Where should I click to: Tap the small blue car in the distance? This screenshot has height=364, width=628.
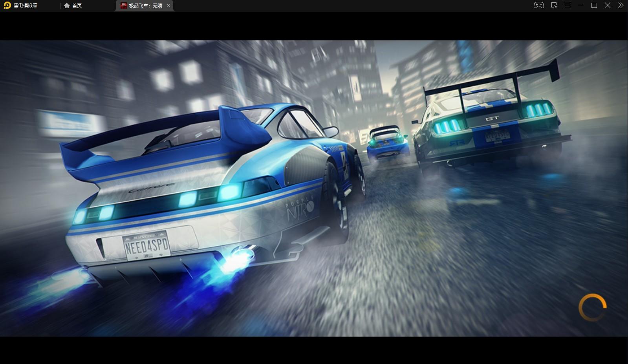click(388, 143)
